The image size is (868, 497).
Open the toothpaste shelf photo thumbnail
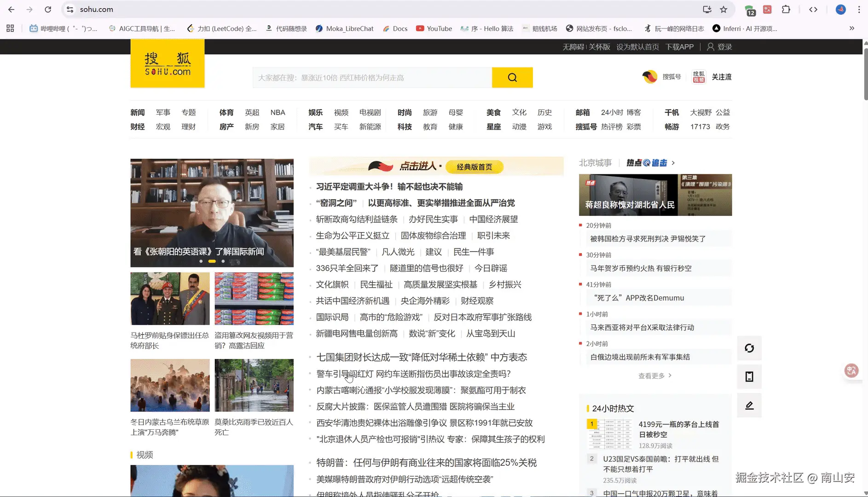[254, 299]
